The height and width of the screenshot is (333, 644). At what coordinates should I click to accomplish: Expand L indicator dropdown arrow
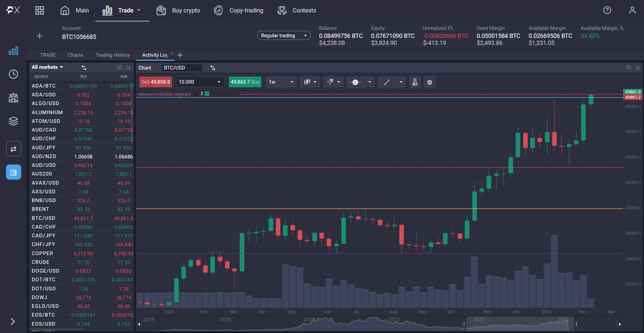pos(370,82)
